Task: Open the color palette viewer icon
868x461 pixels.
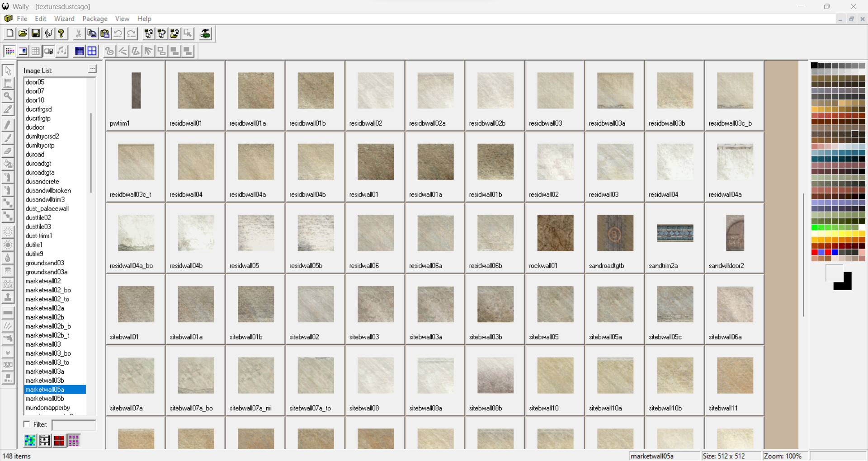Action: (x=9, y=51)
